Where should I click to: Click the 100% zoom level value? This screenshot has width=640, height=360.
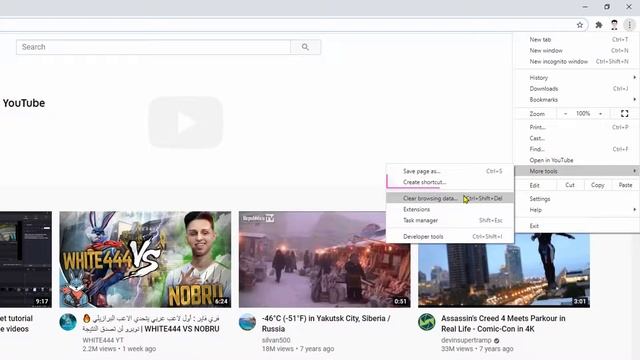point(583,114)
